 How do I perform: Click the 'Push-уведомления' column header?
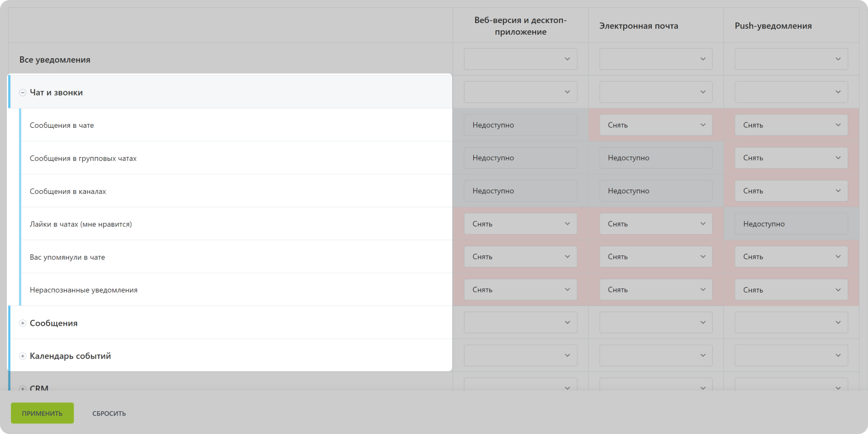(x=773, y=26)
